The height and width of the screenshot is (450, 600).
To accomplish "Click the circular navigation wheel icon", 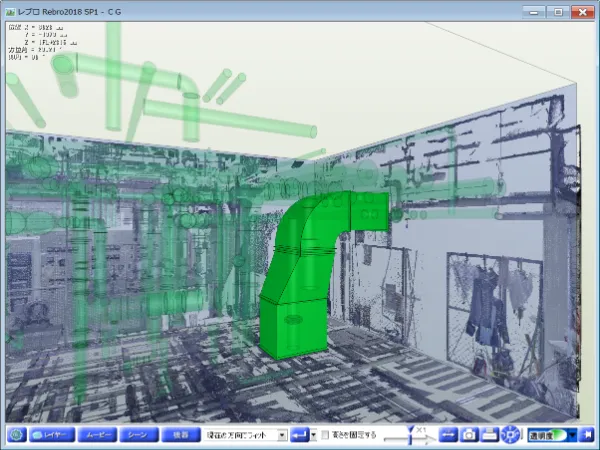I will pos(511,435).
